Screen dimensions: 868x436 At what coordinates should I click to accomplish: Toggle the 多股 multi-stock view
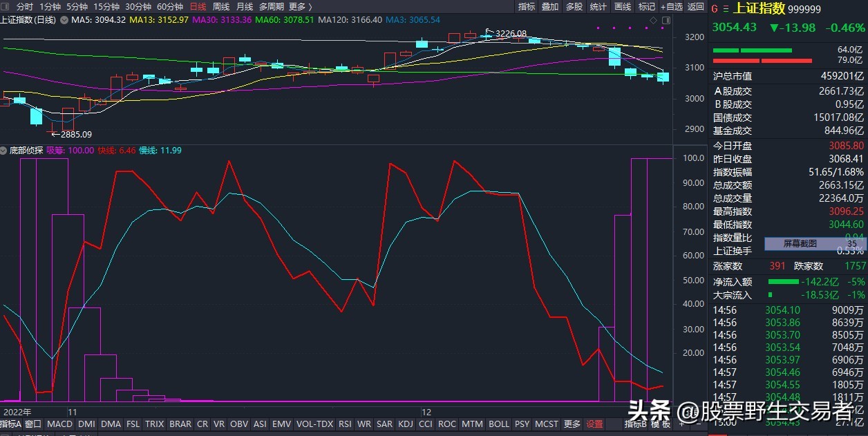(574, 7)
